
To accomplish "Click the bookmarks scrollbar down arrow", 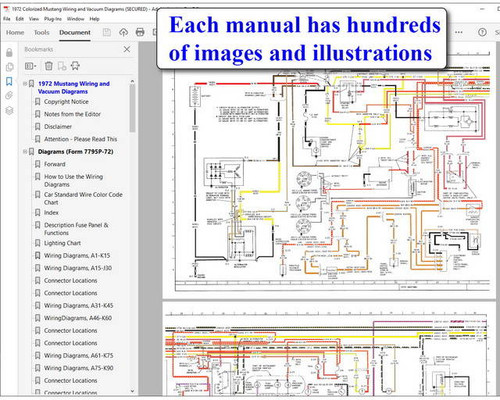I will (132, 391).
